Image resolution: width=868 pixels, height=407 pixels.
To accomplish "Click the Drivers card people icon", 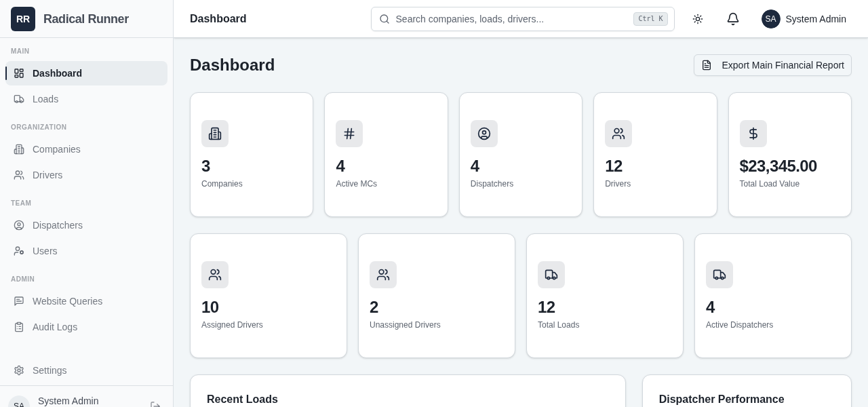I will [618, 134].
